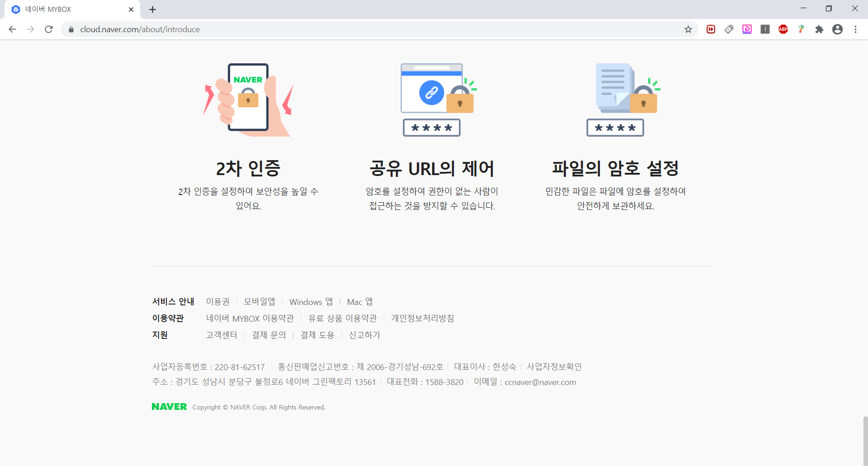Click the 2차 인증 phone illustration

pos(248,100)
